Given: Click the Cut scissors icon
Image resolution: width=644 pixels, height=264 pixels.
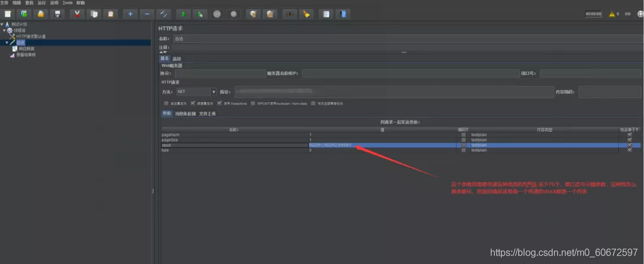Looking at the screenshot, I should pos(77,14).
